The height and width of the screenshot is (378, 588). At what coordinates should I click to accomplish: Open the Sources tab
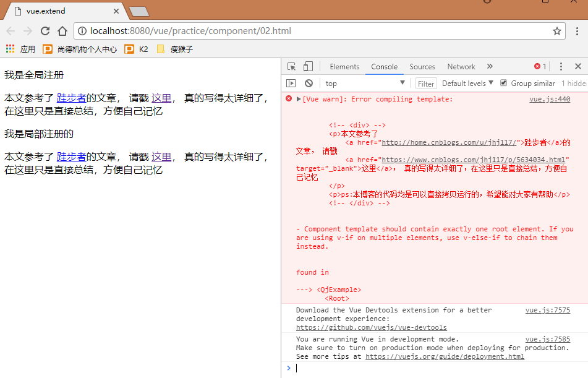pos(422,67)
